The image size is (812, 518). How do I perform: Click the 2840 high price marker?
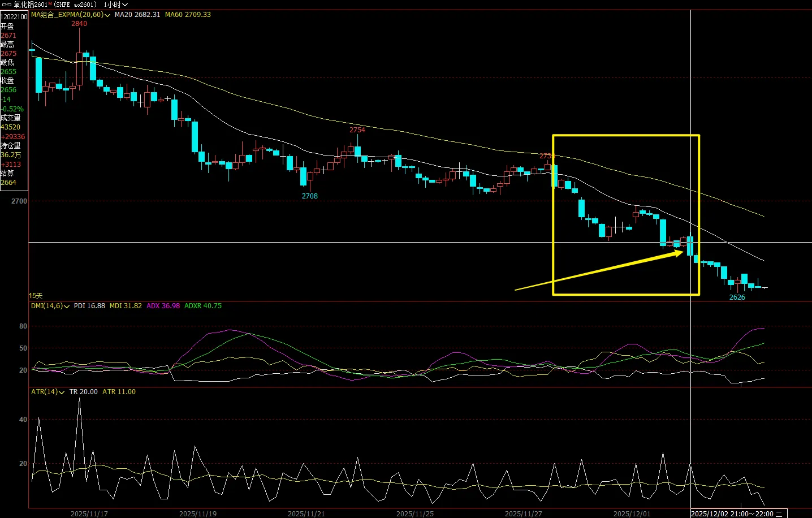[x=79, y=24]
